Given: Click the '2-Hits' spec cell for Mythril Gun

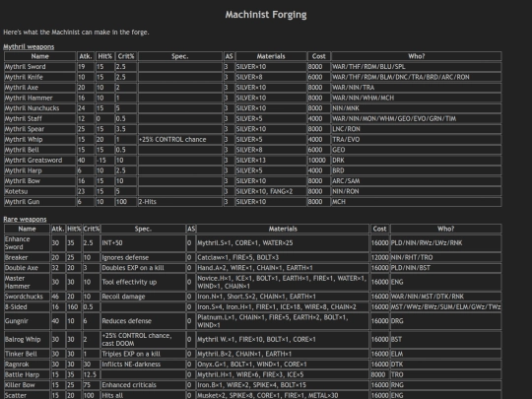Looking at the screenshot, I should point(180,202).
